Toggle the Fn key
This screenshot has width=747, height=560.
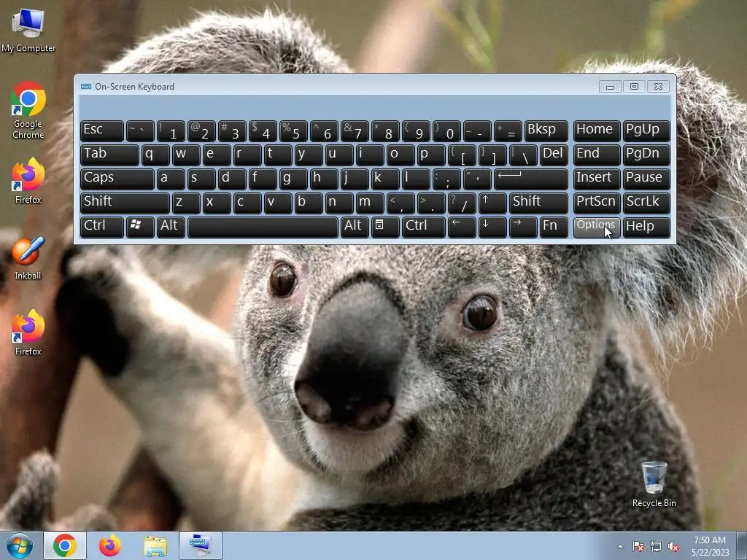pyautogui.click(x=554, y=227)
